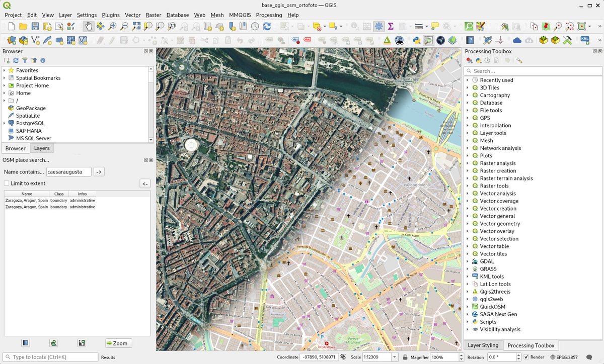Expand the PostgreSQL browser node

pos(5,123)
